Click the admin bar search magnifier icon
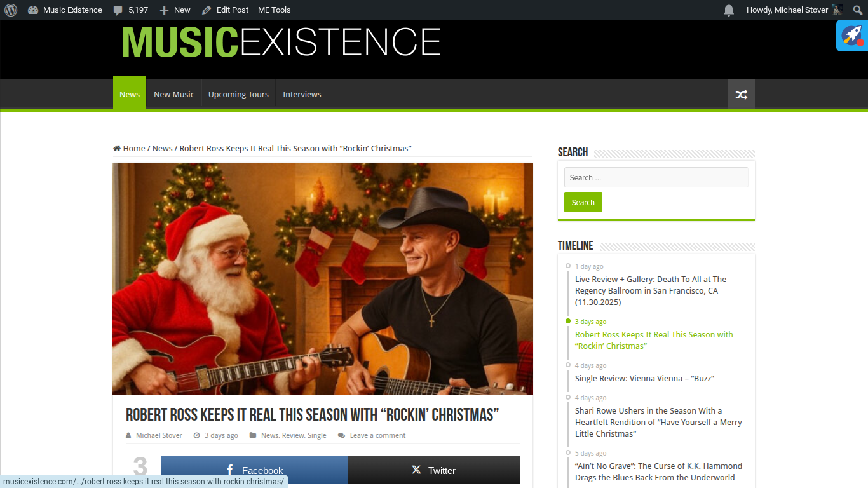The height and width of the screenshot is (488, 868). click(857, 10)
